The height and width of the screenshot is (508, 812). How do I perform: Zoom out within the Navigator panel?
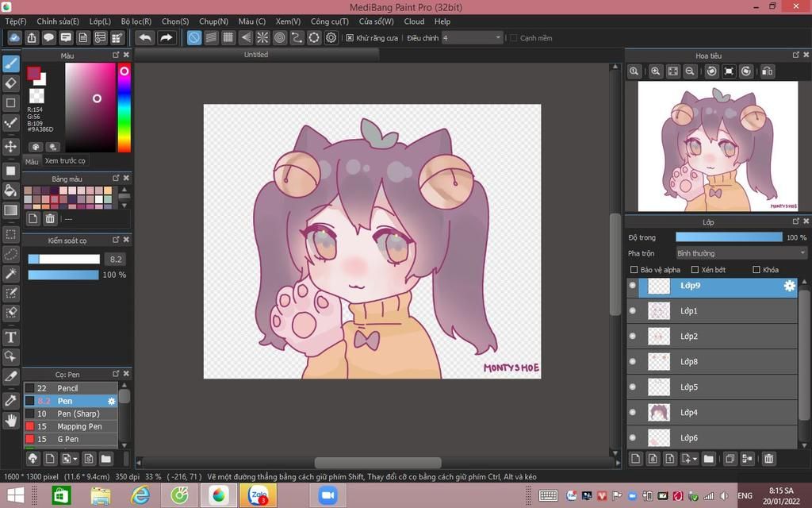[690, 71]
